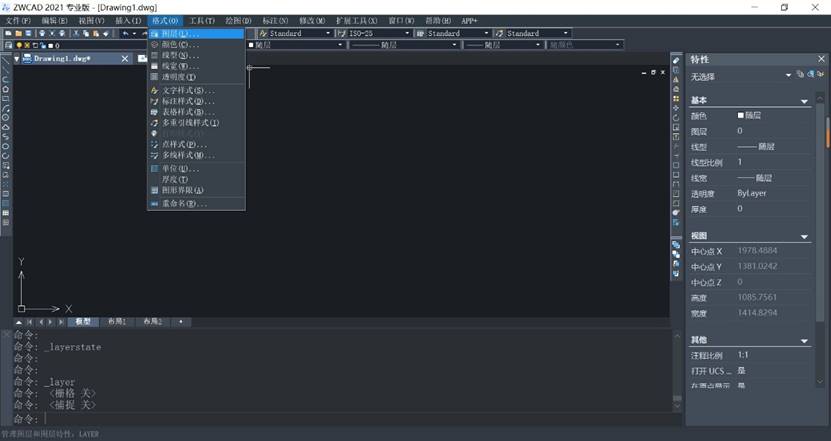The image size is (831, 441).
Task: Click the undo arrow in the toolbar
Action: point(125,33)
